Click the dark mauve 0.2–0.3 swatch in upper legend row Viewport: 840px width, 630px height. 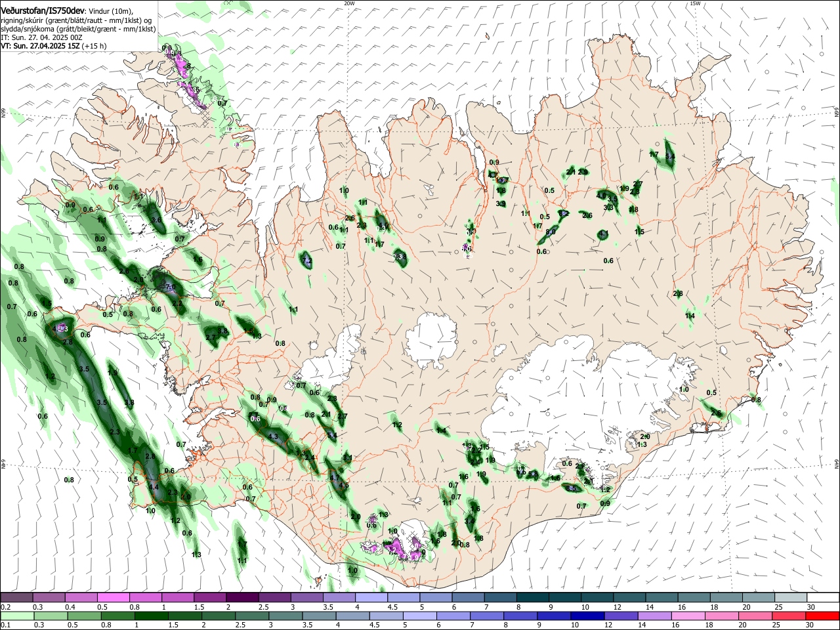[16, 597]
